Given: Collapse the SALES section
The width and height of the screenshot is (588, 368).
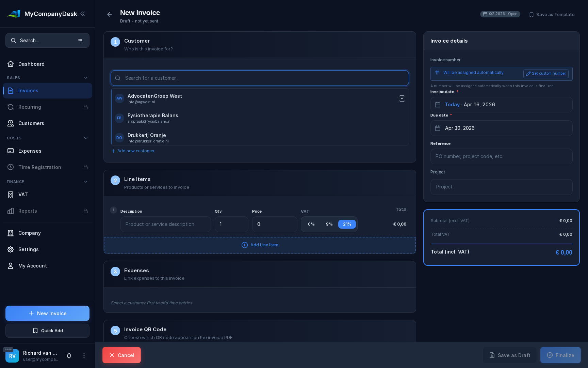Looking at the screenshot, I should (x=86, y=78).
